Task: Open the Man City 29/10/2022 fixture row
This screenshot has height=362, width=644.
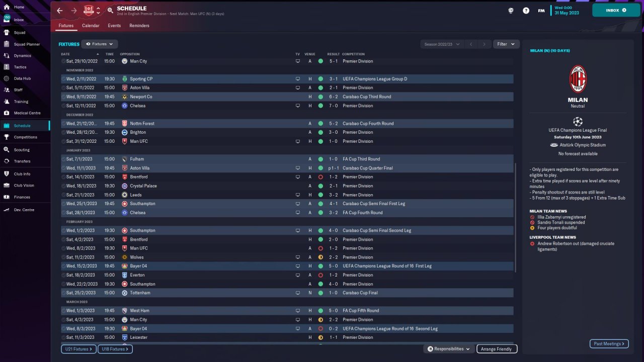Action: 287,61
